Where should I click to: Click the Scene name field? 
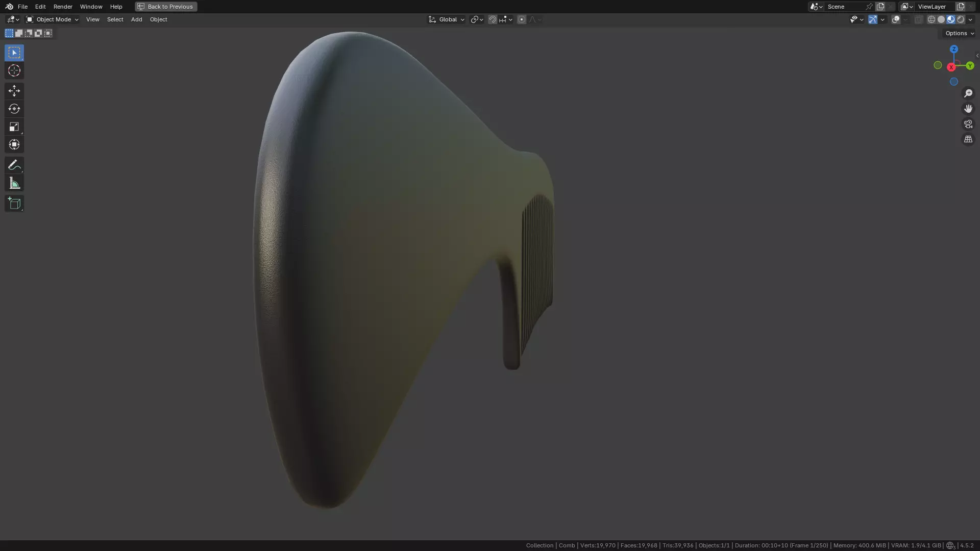point(844,7)
